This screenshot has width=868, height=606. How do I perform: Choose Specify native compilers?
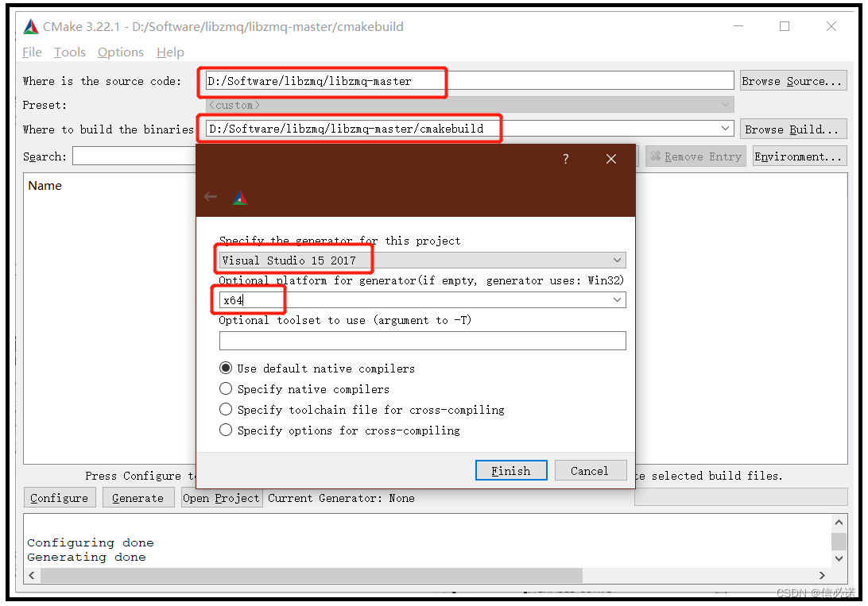224,389
